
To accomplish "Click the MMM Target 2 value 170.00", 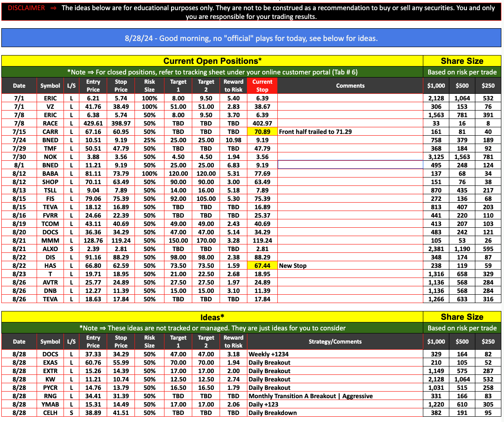I will click(206, 241).
